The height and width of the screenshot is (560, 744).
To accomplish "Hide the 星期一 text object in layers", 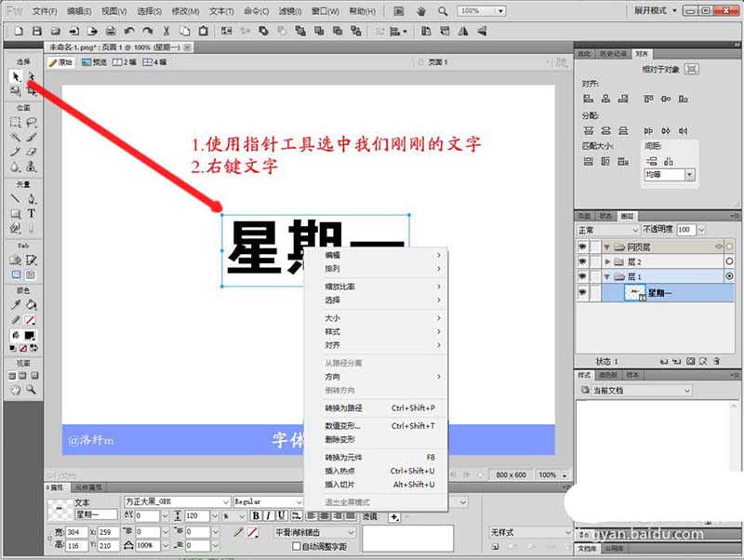I will pos(583,292).
